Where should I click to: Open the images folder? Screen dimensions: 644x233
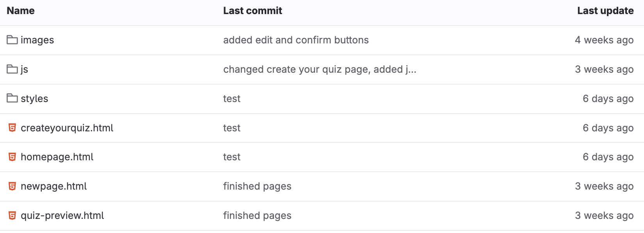coord(37,40)
